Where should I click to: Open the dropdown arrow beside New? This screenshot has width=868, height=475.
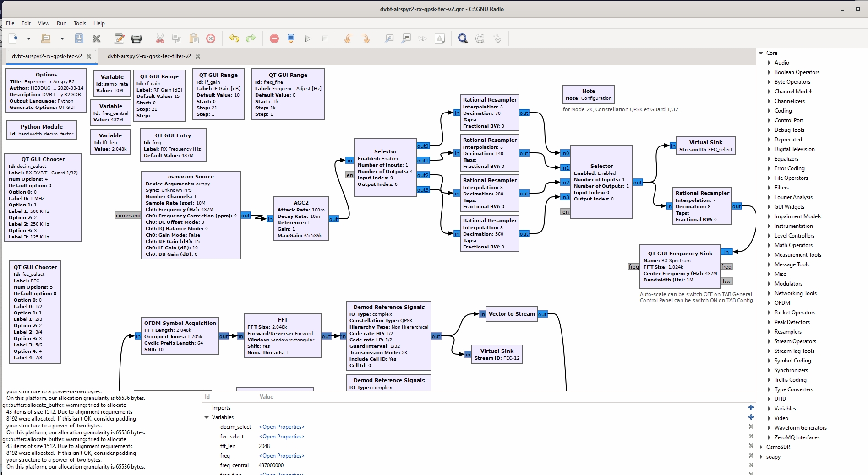(28, 38)
